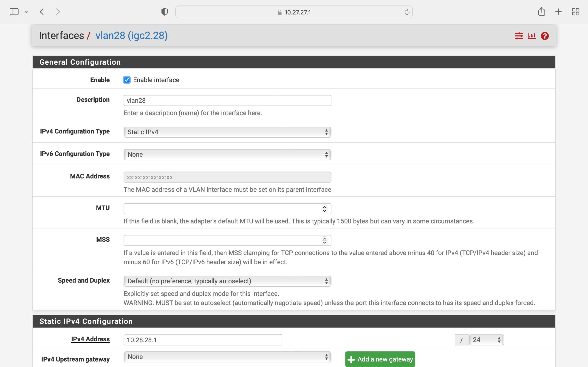
Task: Open a new tab with the plus icon
Action: (558, 12)
